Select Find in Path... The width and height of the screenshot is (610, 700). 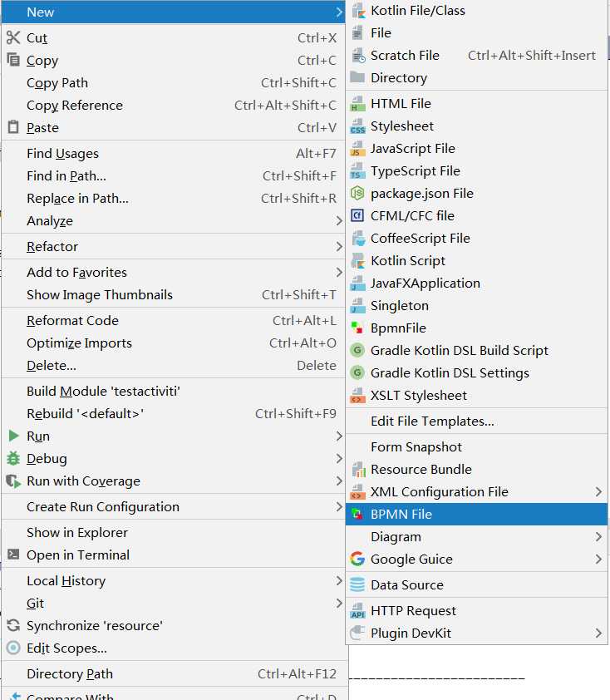[x=173, y=176]
